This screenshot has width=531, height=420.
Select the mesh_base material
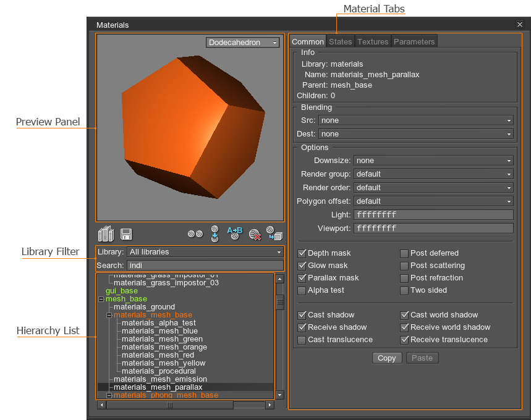(126, 299)
